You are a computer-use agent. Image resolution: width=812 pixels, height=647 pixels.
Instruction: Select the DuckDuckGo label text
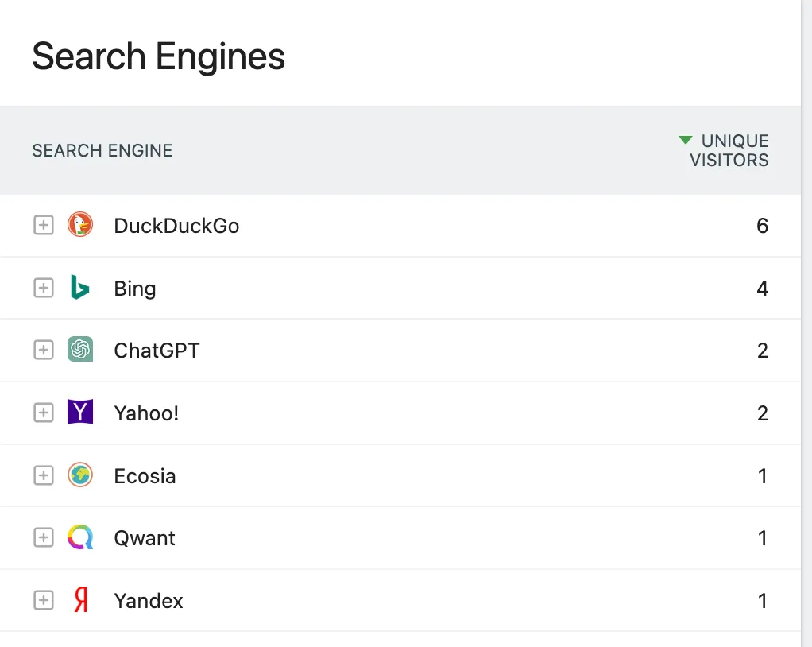(x=176, y=226)
